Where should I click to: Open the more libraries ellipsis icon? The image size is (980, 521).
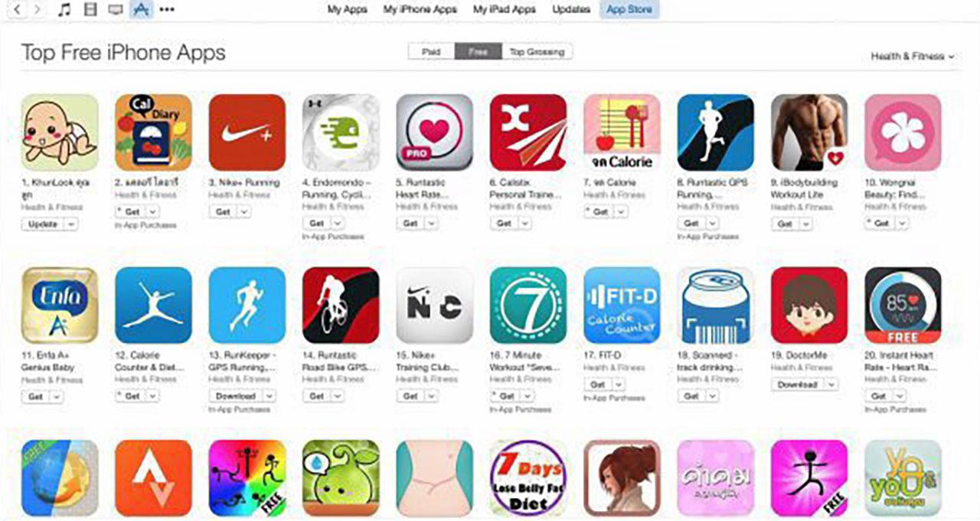click(x=166, y=9)
